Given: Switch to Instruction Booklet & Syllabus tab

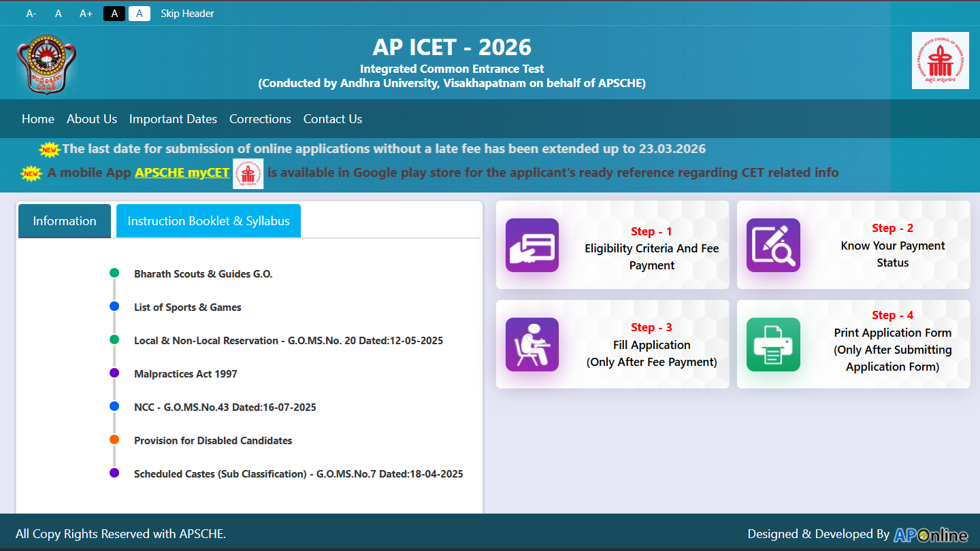Looking at the screenshot, I should tap(208, 221).
